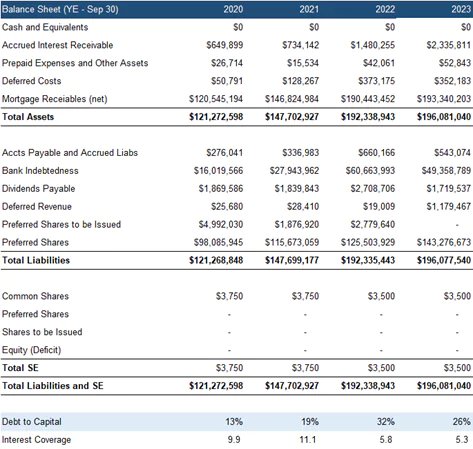Click the 2020 Mortgage Receivables value

point(216,99)
